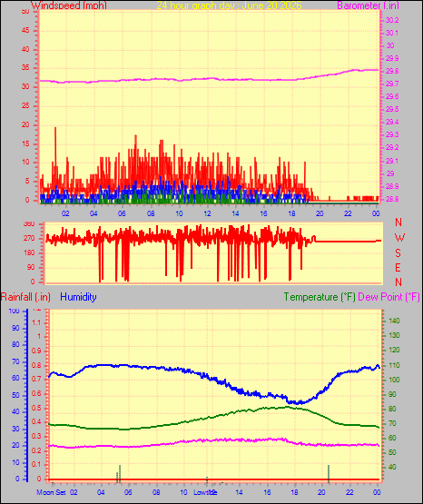The width and height of the screenshot is (423, 504).
Task: Select the 0.9 rainfall axis value
Action: pos(36,351)
